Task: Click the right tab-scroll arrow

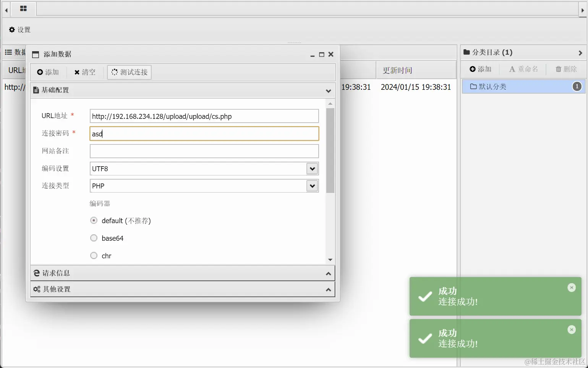Action: pyautogui.click(x=583, y=10)
